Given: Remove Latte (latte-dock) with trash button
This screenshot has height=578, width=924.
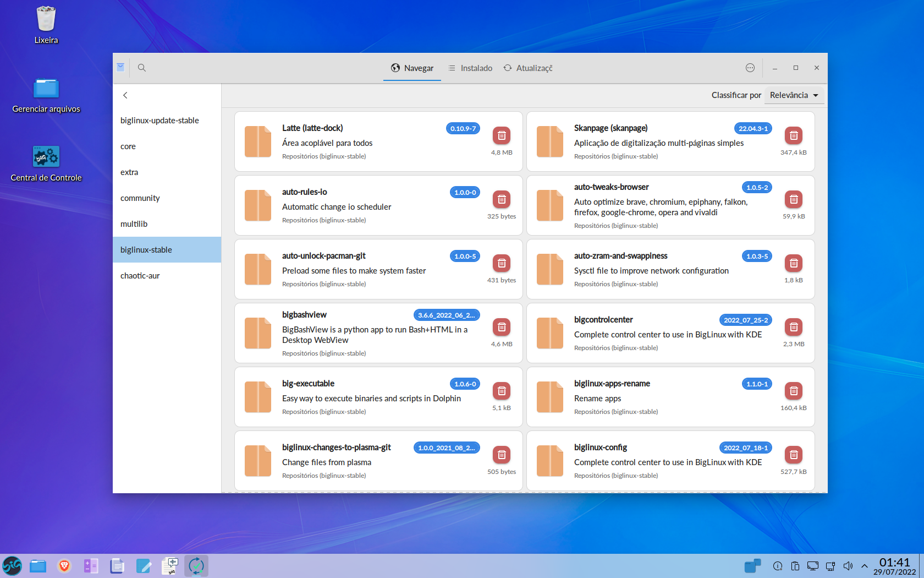Looking at the screenshot, I should 502,135.
